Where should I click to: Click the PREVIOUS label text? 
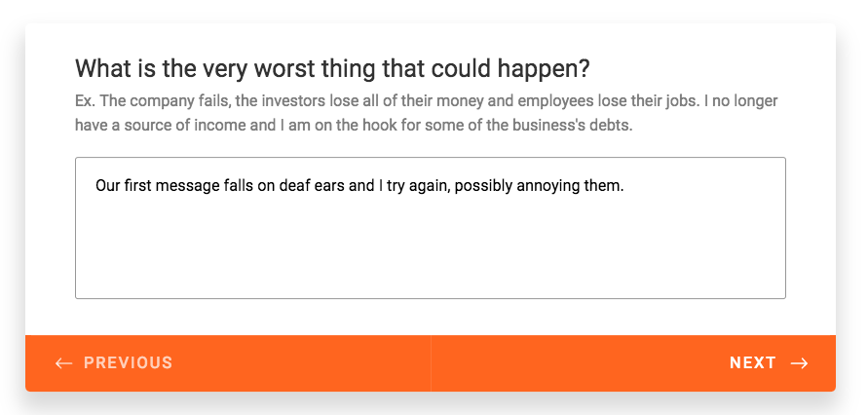[x=128, y=363]
